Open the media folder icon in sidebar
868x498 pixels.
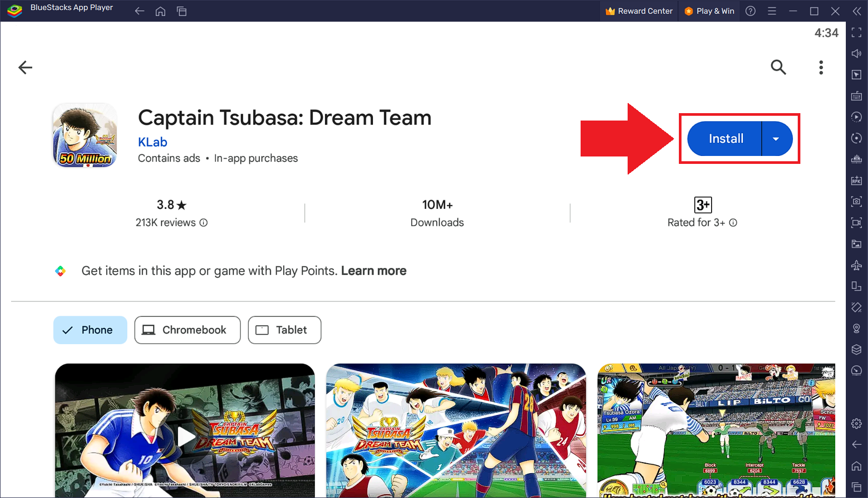(x=857, y=244)
